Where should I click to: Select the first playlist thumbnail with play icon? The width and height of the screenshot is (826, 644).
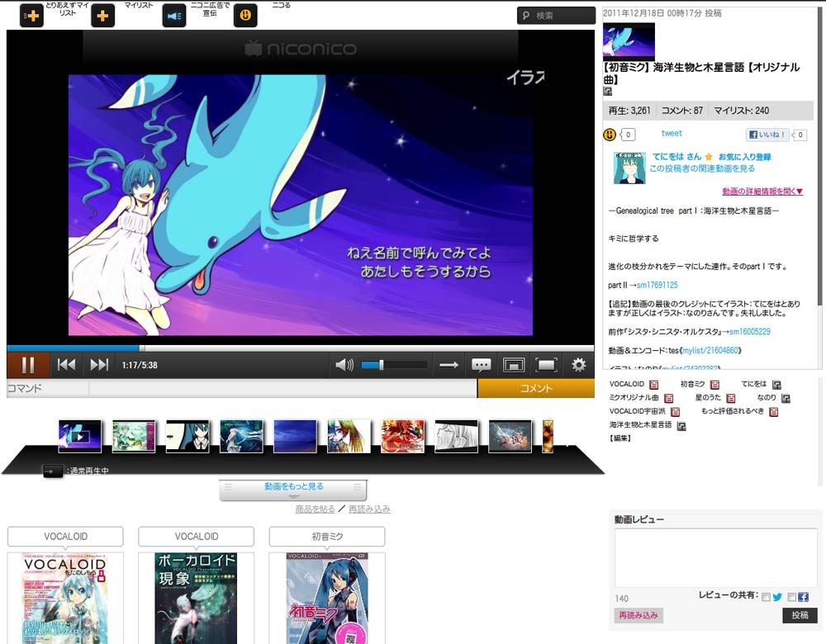(x=79, y=436)
